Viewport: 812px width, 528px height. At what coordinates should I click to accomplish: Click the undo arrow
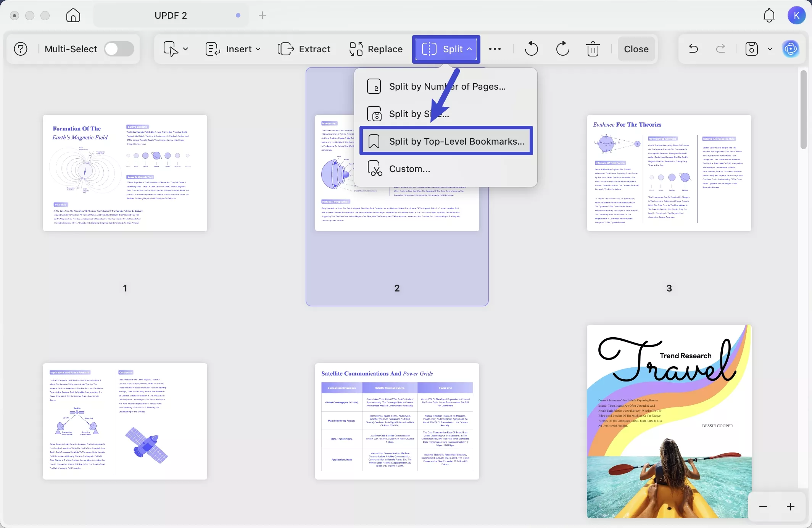point(693,49)
